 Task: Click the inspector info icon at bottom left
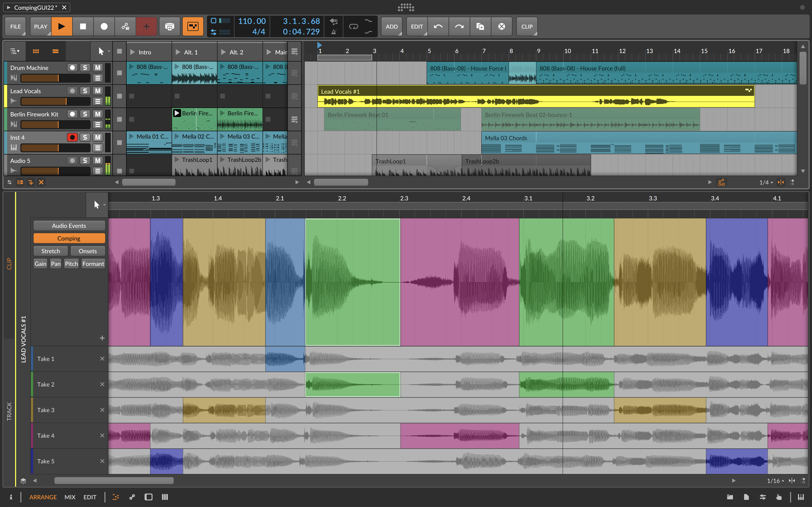11,497
